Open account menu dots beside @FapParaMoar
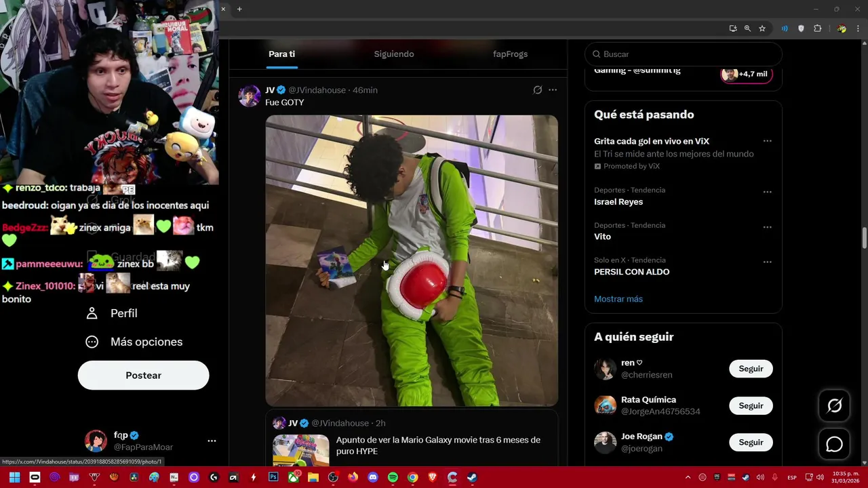Image resolution: width=868 pixels, height=488 pixels. point(212,441)
